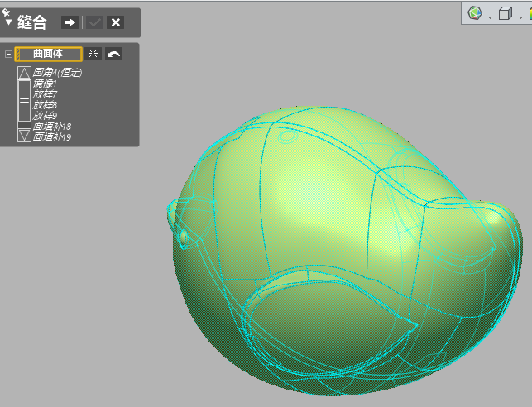
Task: Open the view orientation dropdown arrow
Action: point(490,17)
